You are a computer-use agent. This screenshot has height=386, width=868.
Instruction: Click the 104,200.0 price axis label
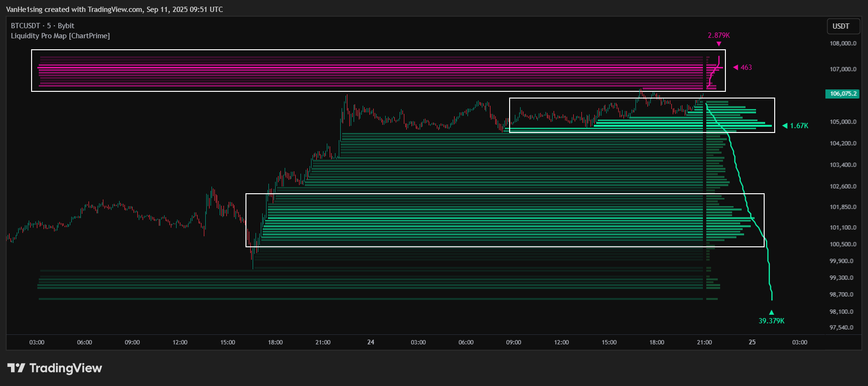tap(843, 143)
